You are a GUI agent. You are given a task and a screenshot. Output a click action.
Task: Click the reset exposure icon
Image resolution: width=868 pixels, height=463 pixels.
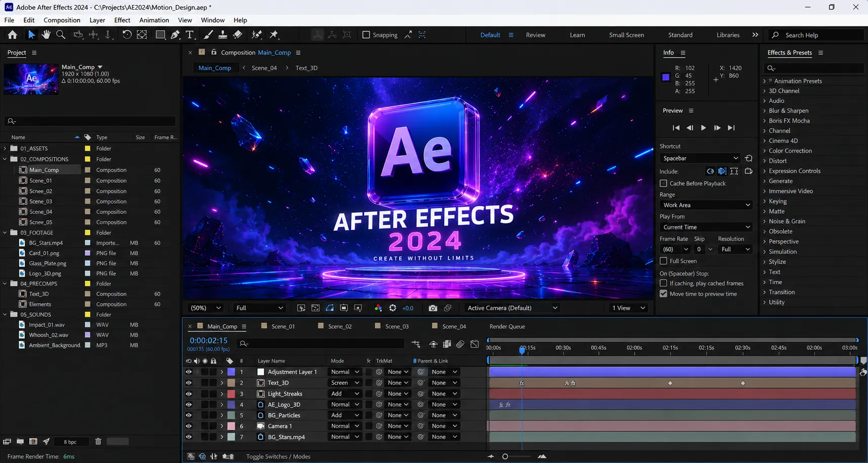(x=393, y=308)
